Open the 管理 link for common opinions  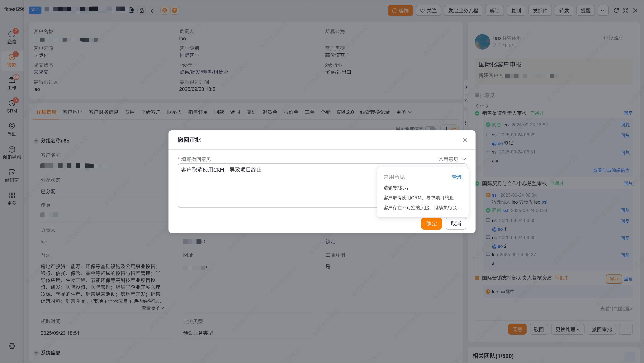(457, 177)
